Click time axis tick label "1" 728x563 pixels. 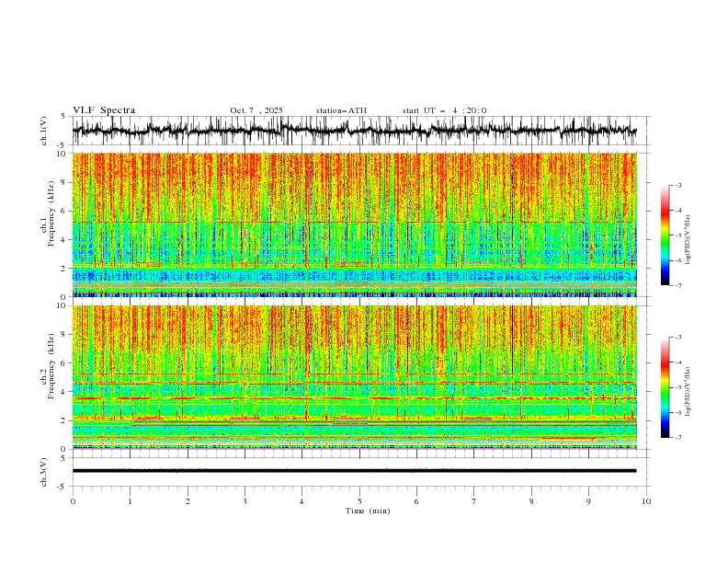(x=130, y=501)
